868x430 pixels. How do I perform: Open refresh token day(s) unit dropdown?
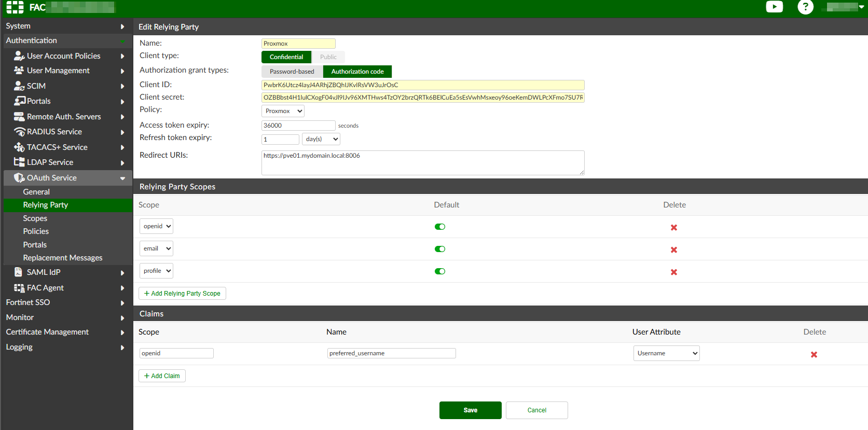coord(321,139)
